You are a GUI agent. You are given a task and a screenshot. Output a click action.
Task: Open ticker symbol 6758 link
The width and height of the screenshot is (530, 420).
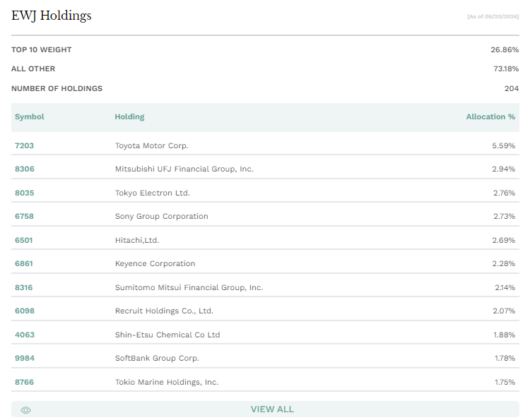pos(24,216)
